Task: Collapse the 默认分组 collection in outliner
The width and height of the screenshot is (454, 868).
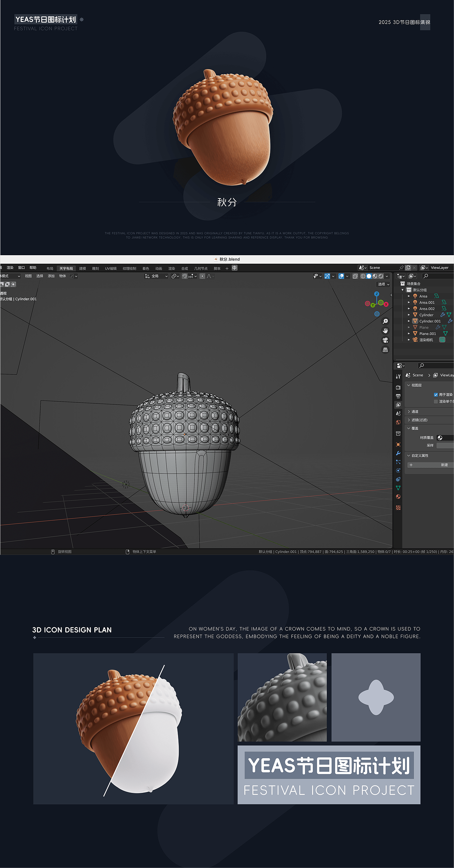Action: click(403, 290)
